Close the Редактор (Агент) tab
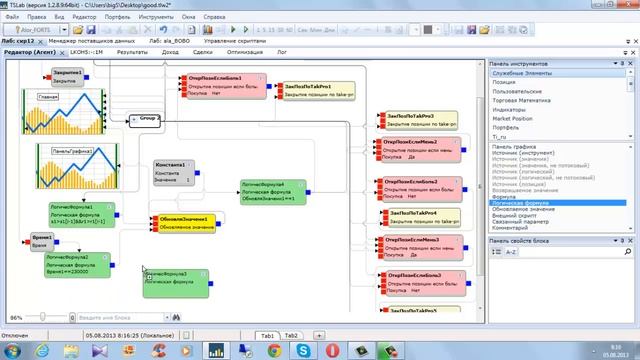Viewport: 640px width, 360px height. click(x=62, y=53)
